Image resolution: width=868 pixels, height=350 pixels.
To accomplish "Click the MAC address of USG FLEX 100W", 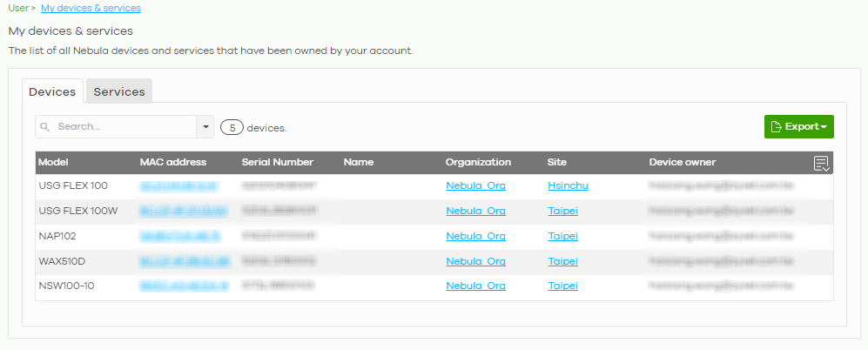I will 184,211.
